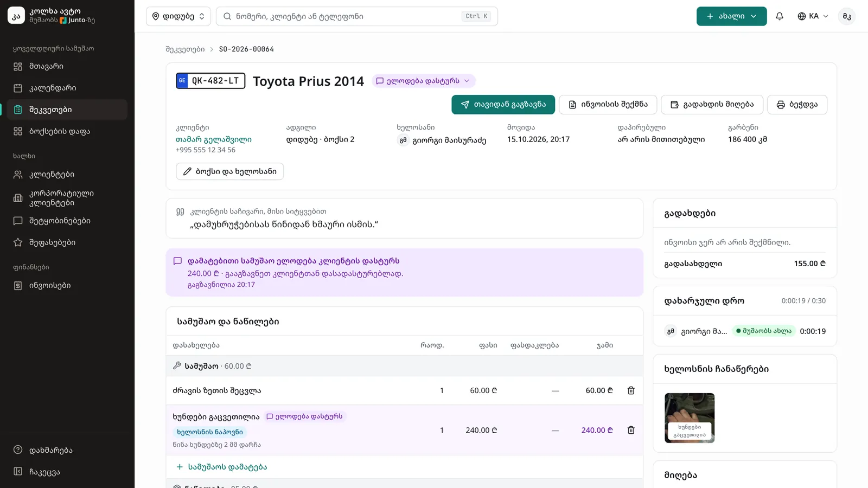The image size is (868, 488).
Task: Open კალენდარი in the sidebar
Action: [67, 88]
